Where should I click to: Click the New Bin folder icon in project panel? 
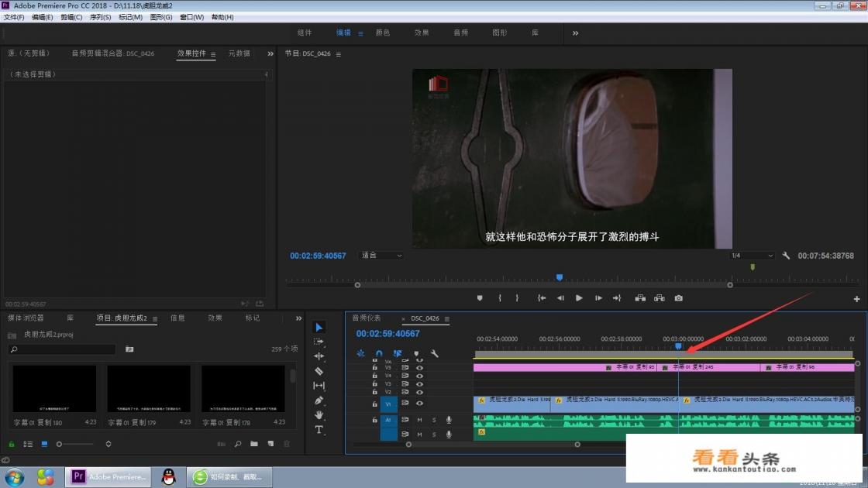pos(254,444)
